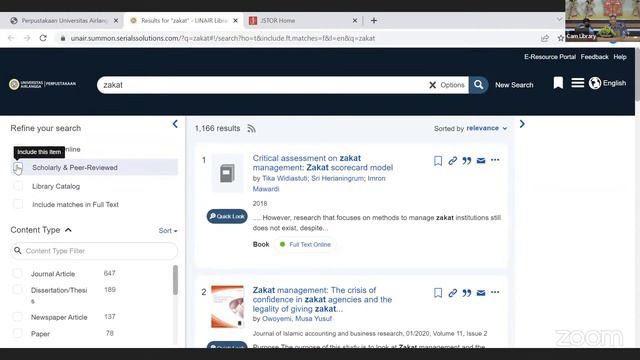Open Sorted by relevance dropdown

click(x=487, y=128)
